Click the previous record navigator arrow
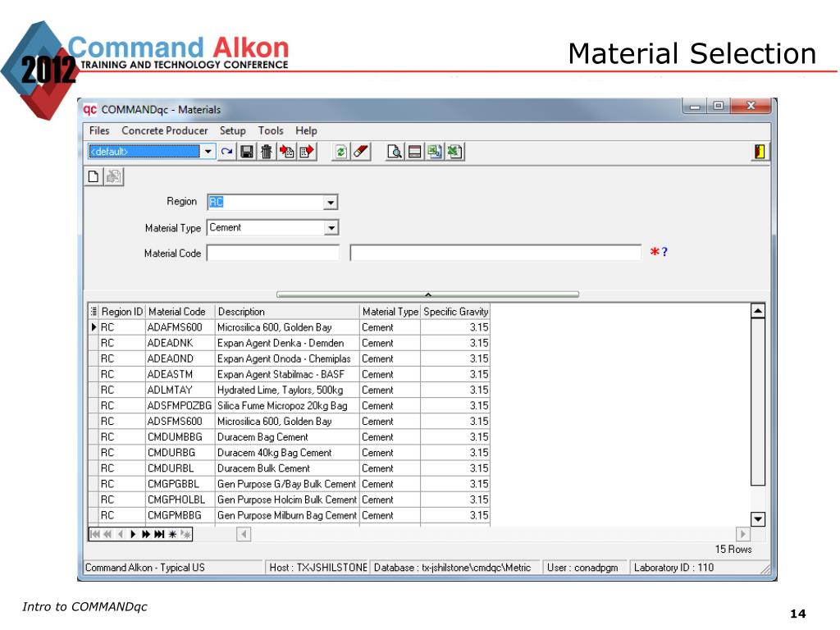This screenshot has width=840, height=630. [x=121, y=534]
